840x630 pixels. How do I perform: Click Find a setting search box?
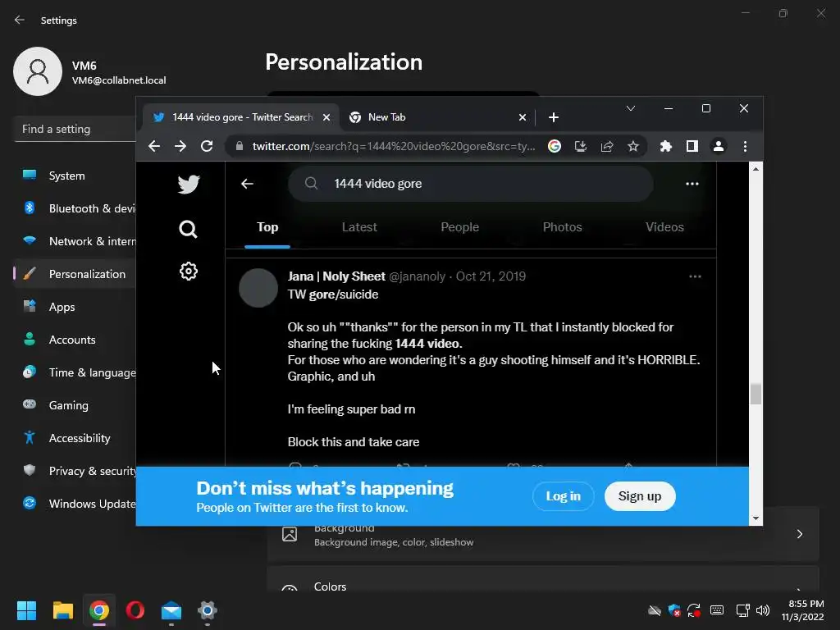(75, 129)
